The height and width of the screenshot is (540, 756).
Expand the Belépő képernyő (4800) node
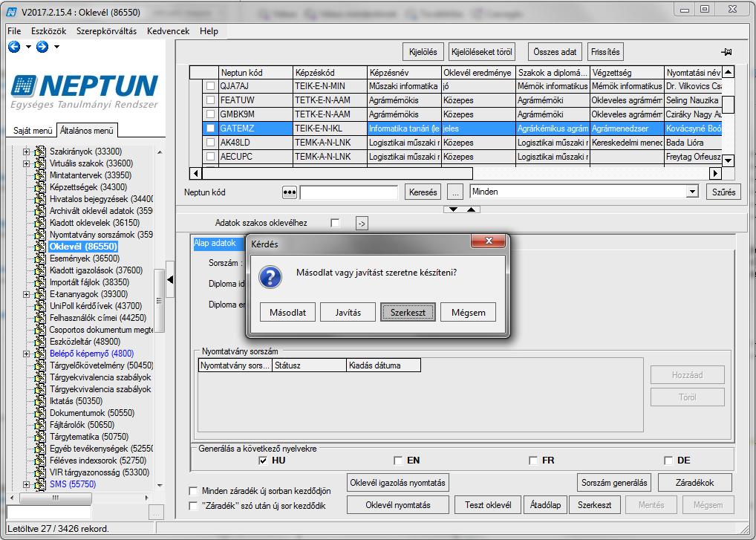coord(26,354)
